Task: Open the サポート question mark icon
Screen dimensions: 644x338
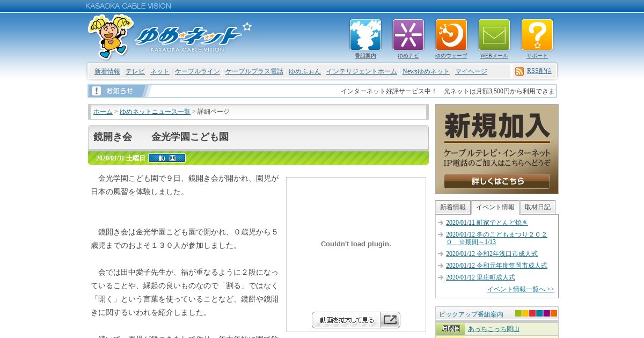Action: pyautogui.click(x=537, y=35)
